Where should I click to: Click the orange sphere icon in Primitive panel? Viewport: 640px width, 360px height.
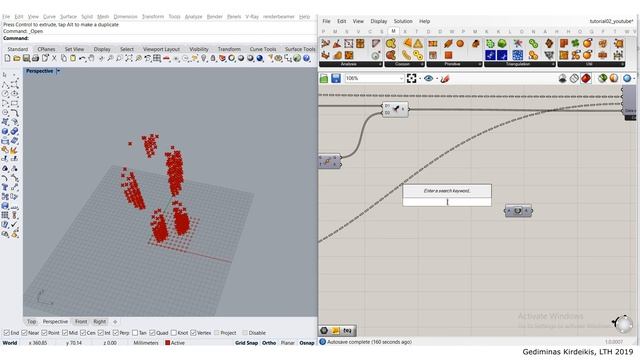(x=460, y=43)
